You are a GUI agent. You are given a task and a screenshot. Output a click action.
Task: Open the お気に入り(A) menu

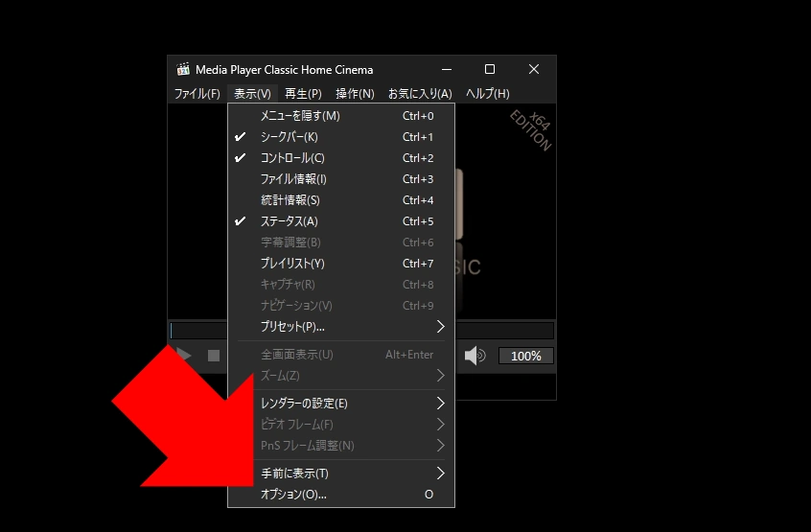(x=420, y=94)
